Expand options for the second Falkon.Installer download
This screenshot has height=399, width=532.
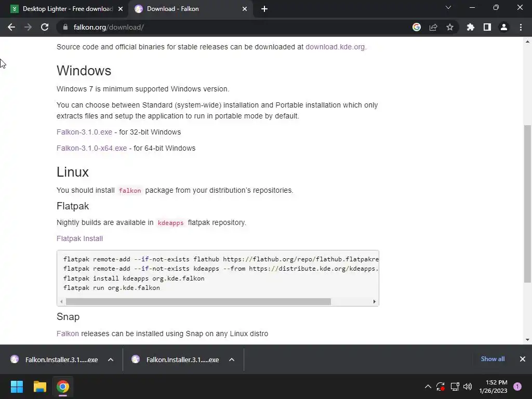232,360
